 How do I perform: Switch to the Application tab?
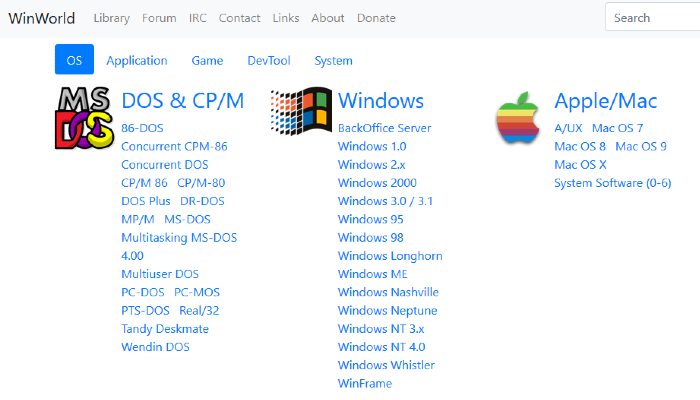pyautogui.click(x=137, y=60)
